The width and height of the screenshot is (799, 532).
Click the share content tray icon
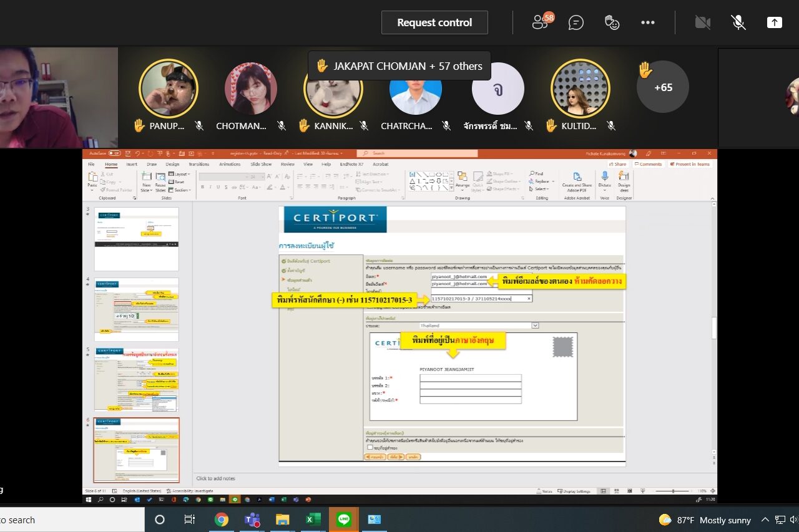point(774,22)
